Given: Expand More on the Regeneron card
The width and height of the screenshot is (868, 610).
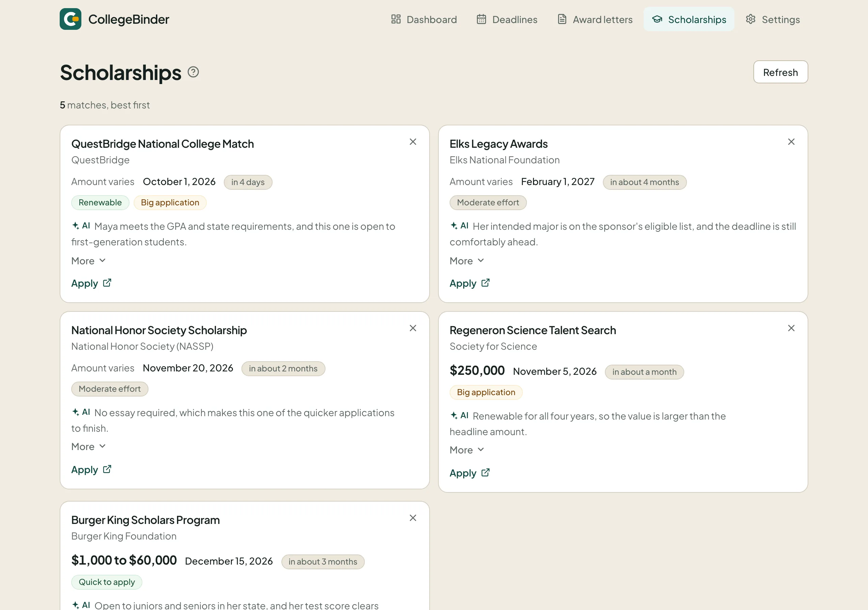Looking at the screenshot, I should [x=467, y=450].
